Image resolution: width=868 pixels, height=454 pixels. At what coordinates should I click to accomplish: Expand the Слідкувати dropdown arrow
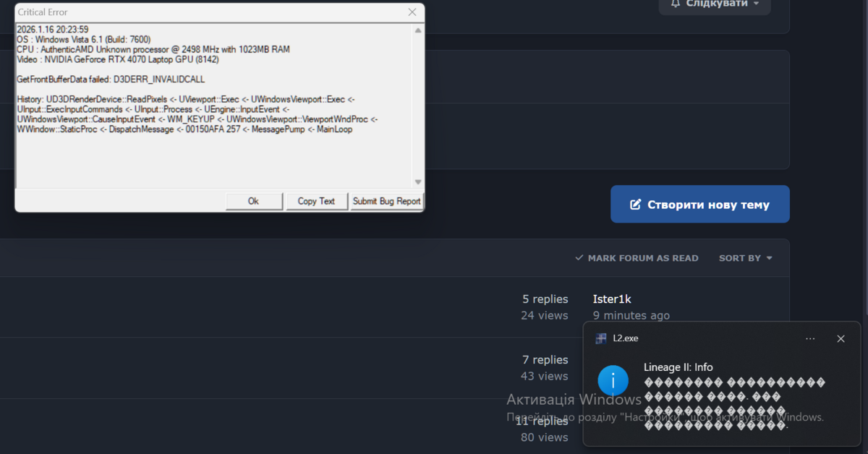point(757,4)
